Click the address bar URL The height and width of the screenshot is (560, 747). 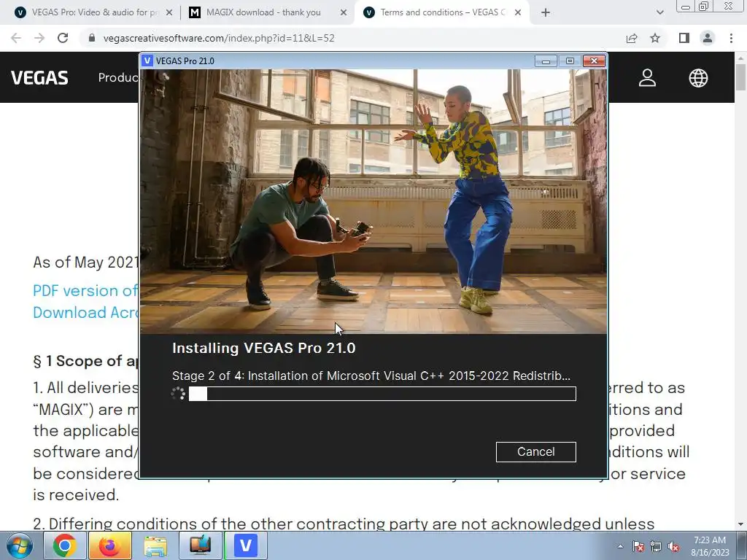pyautogui.click(x=219, y=38)
